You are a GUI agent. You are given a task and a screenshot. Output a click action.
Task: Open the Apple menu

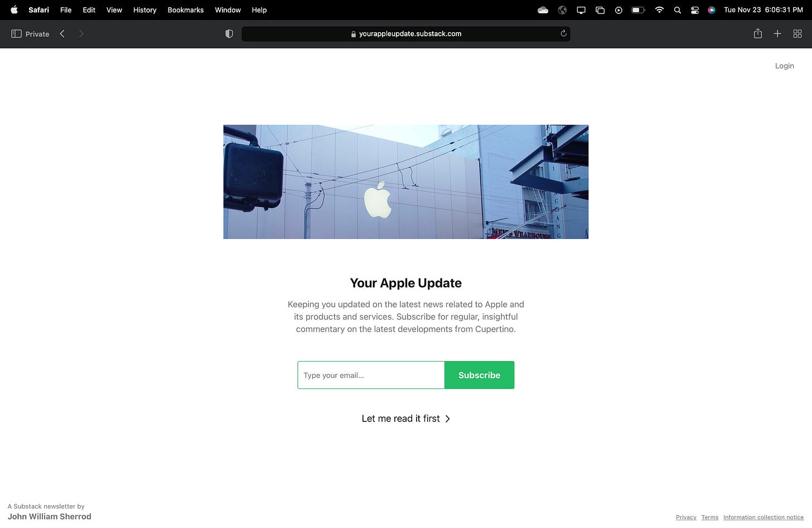point(14,9)
